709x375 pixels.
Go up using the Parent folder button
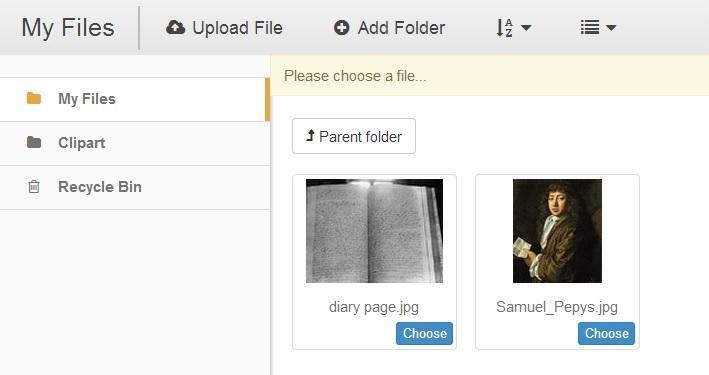click(x=354, y=136)
